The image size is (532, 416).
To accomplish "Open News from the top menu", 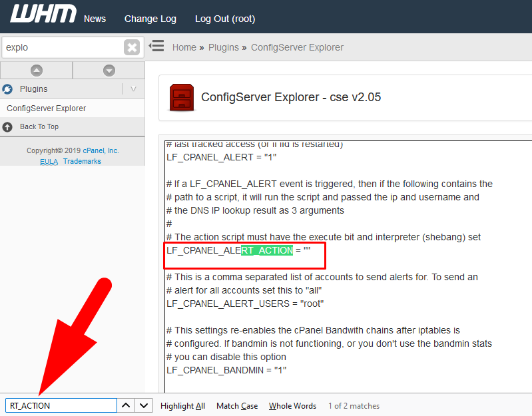I will coord(95,19).
